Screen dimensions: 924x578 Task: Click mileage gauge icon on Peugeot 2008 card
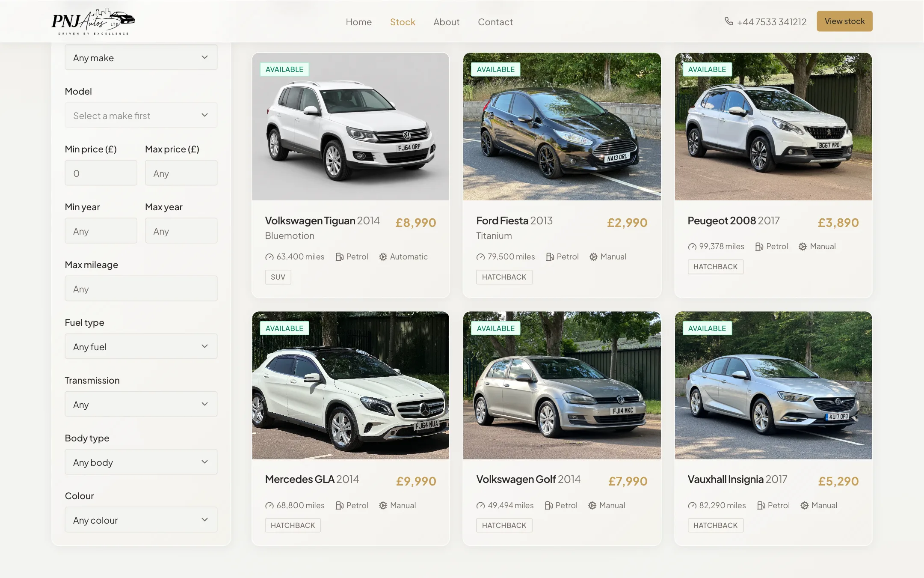click(x=692, y=247)
